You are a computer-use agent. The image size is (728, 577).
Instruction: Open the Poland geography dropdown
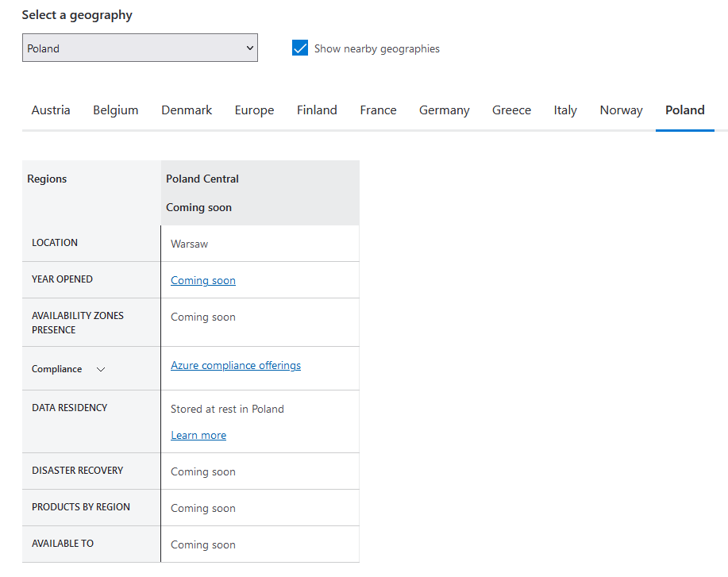(140, 48)
